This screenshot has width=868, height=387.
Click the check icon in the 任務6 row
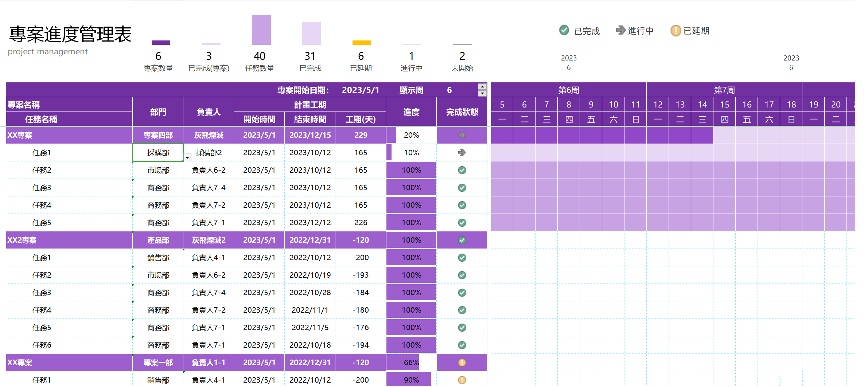point(462,345)
